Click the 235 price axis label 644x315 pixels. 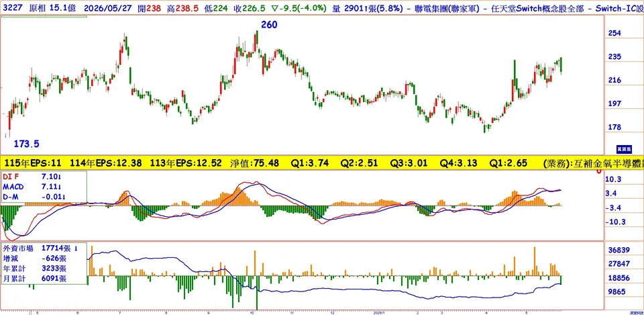pyautogui.click(x=614, y=56)
